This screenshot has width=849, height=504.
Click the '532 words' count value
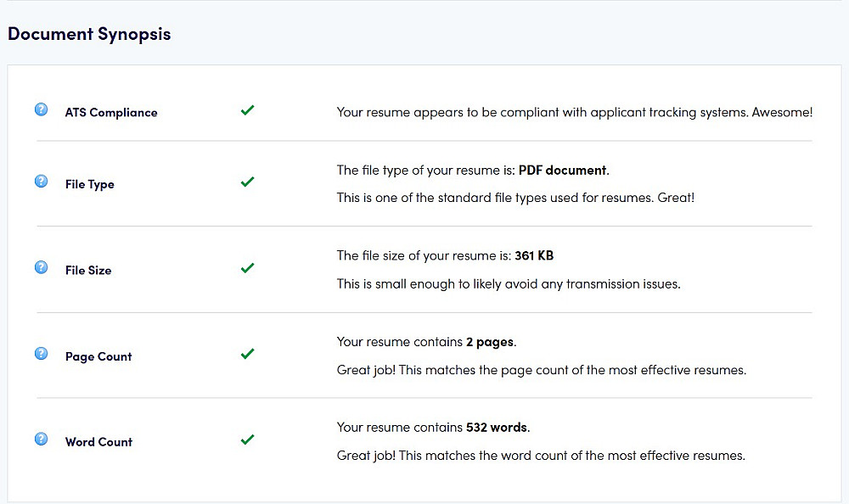pyautogui.click(x=498, y=427)
